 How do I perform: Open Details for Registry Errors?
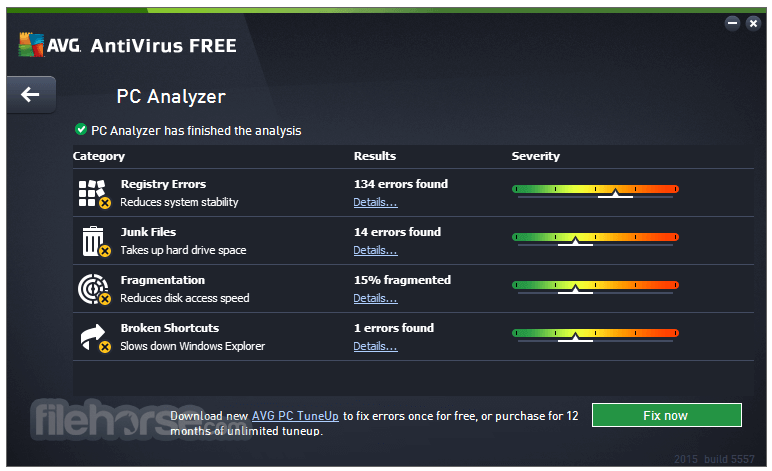point(375,202)
